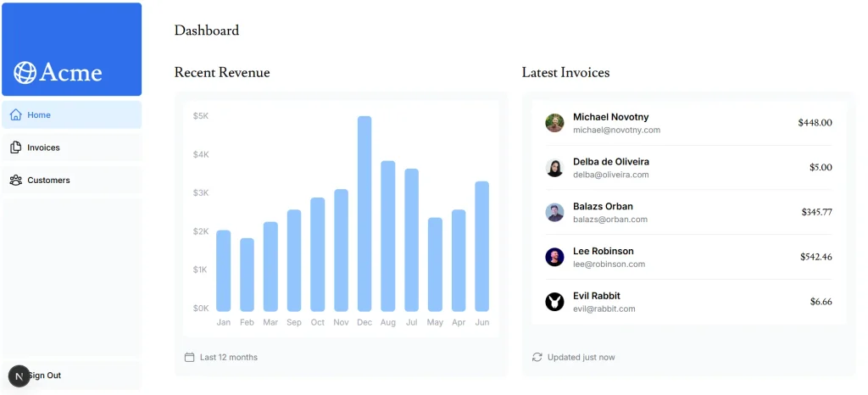This screenshot has width=868, height=395.
Task: Click the Acme brand text
Action: point(71,72)
